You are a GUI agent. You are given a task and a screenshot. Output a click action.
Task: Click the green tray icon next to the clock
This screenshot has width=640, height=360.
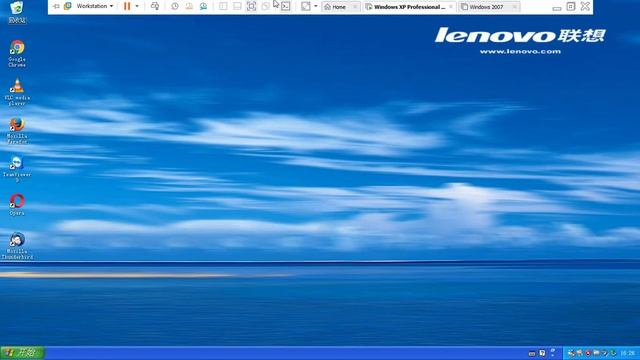pos(613,353)
